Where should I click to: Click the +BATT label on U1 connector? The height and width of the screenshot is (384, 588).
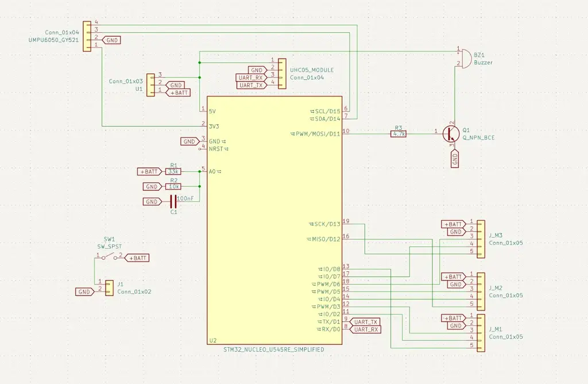pos(178,93)
